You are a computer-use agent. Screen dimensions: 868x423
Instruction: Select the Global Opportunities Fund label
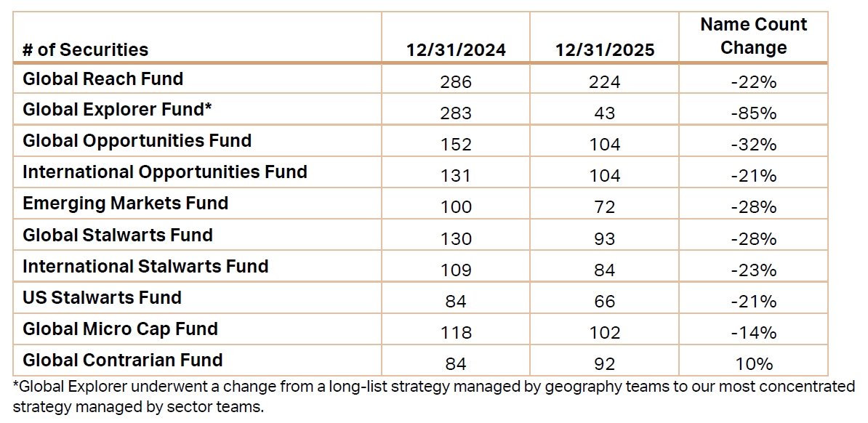137,141
